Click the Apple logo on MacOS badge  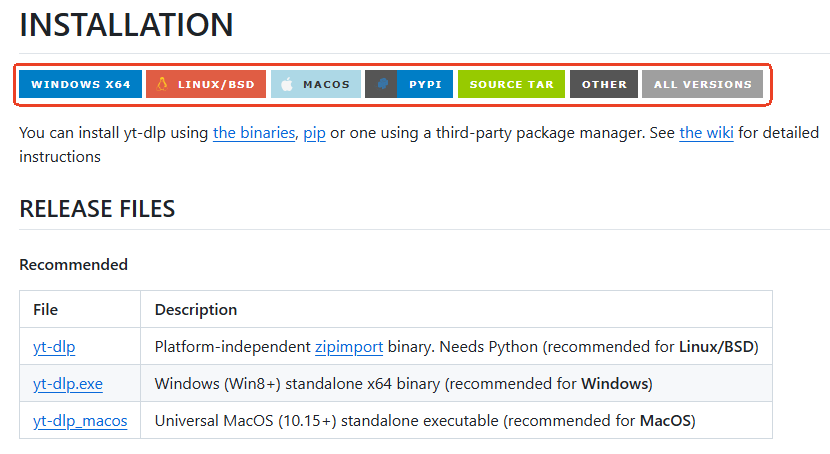coord(287,85)
